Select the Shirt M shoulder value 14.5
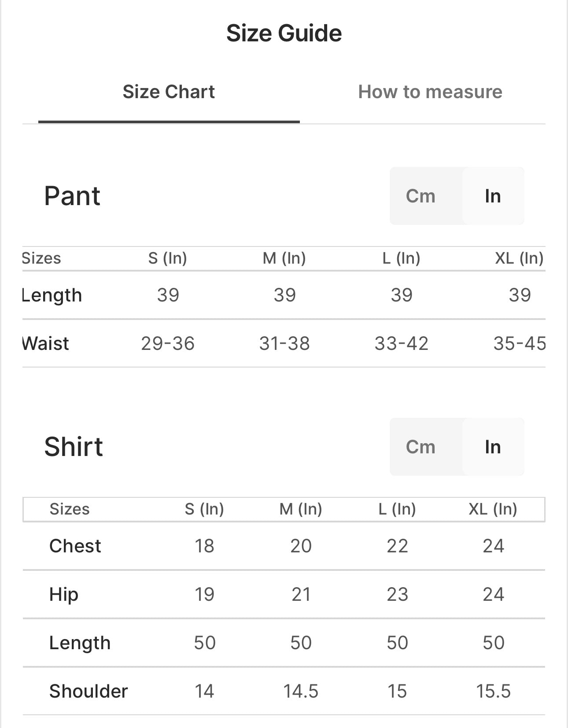This screenshot has width=568, height=728. (301, 691)
